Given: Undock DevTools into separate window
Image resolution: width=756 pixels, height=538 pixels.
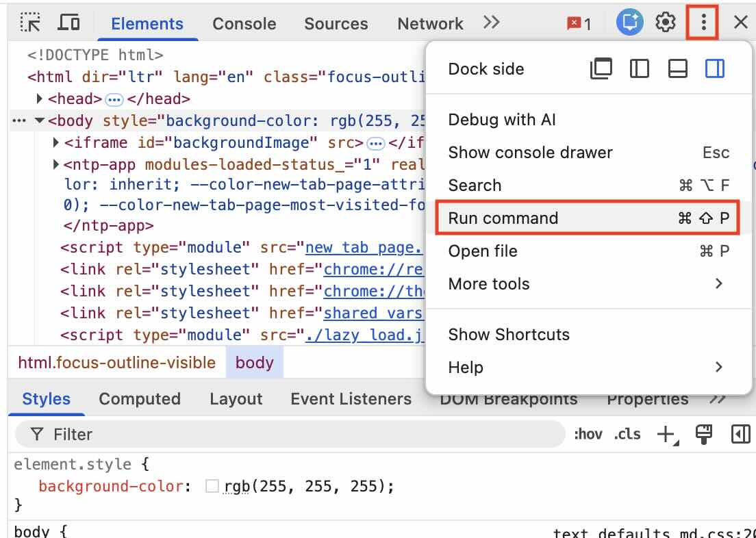Looking at the screenshot, I should 601,68.
